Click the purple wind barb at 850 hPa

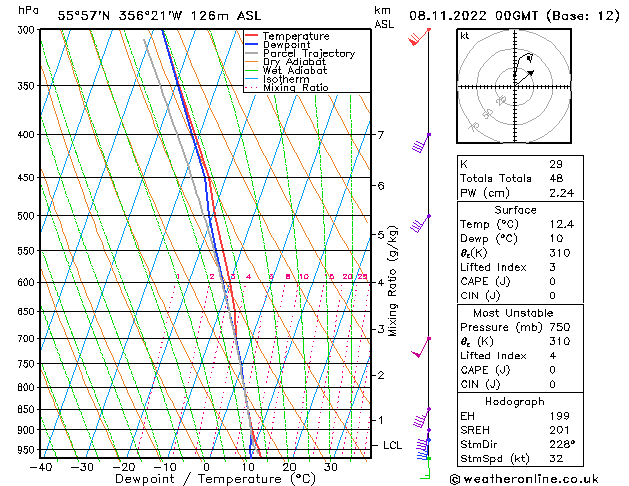[x=422, y=418]
